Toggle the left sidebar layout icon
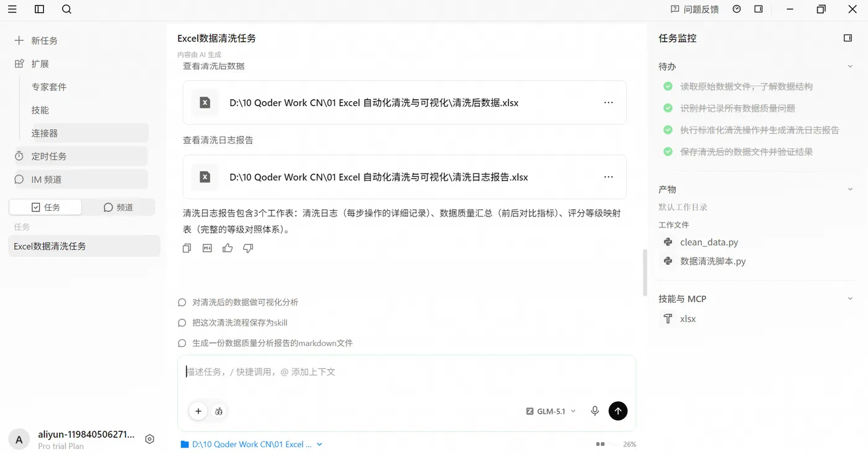The image size is (868, 454). (40, 9)
